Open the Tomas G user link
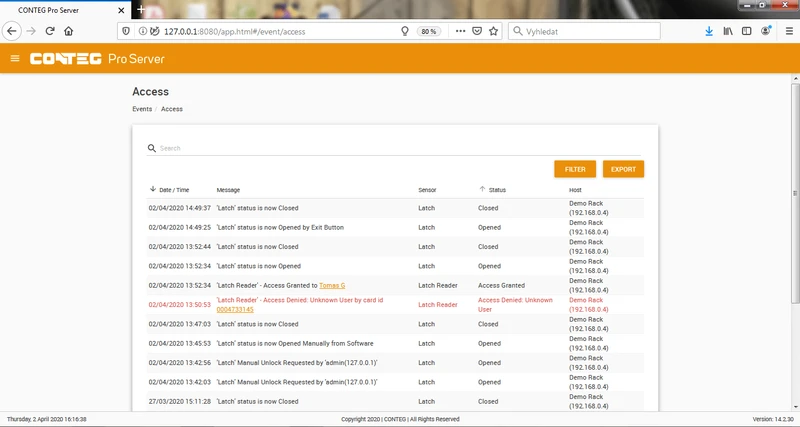This screenshot has width=800, height=427. pos(332,285)
